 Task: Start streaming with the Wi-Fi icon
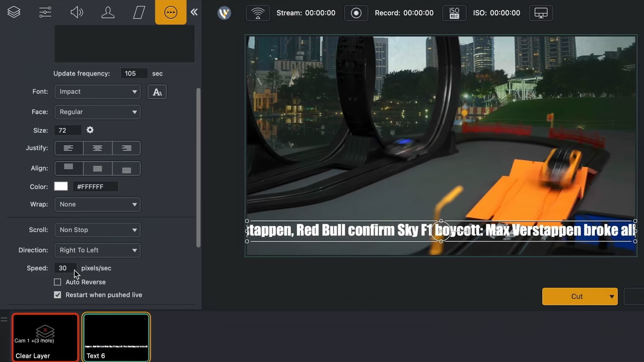click(258, 13)
